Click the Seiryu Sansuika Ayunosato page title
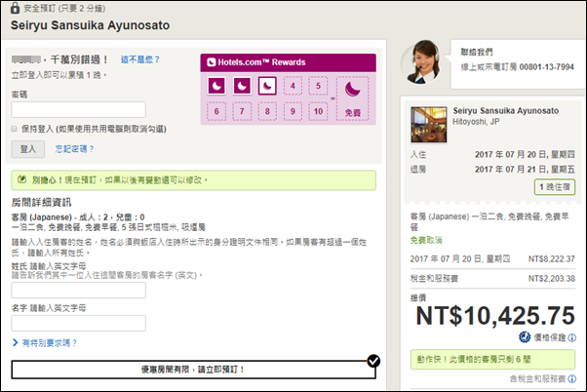587x392 pixels. coord(91,25)
